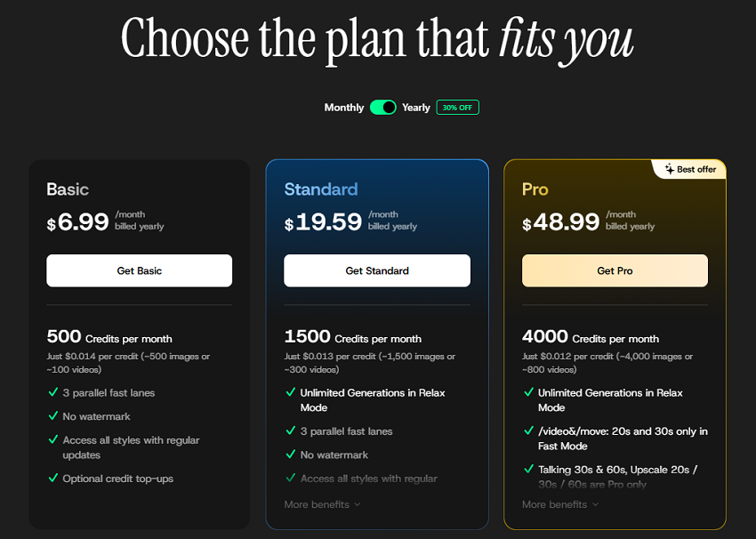Click the checkmark next to "/video&/move: 20s and 30s"
The image size is (756, 539).
pyautogui.click(x=530, y=430)
